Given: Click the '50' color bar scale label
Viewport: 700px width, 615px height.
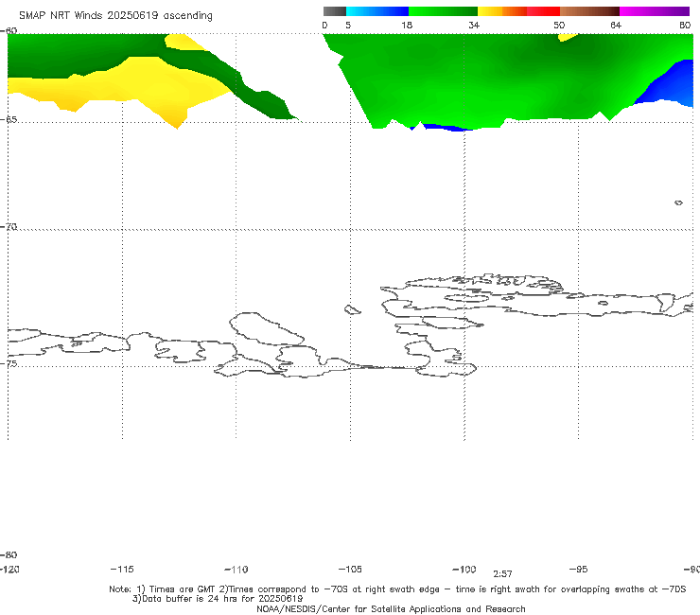Looking at the screenshot, I should tap(559, 26).
